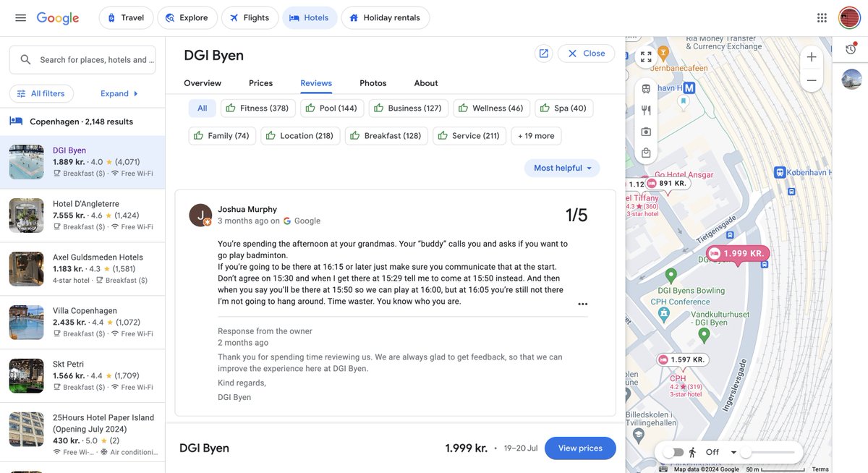Image resolution: width=868 pixels, height=473 pixels.
Task: Filter reviews by Location (218)
Action: pyautogui.click(x=300, y=136)
